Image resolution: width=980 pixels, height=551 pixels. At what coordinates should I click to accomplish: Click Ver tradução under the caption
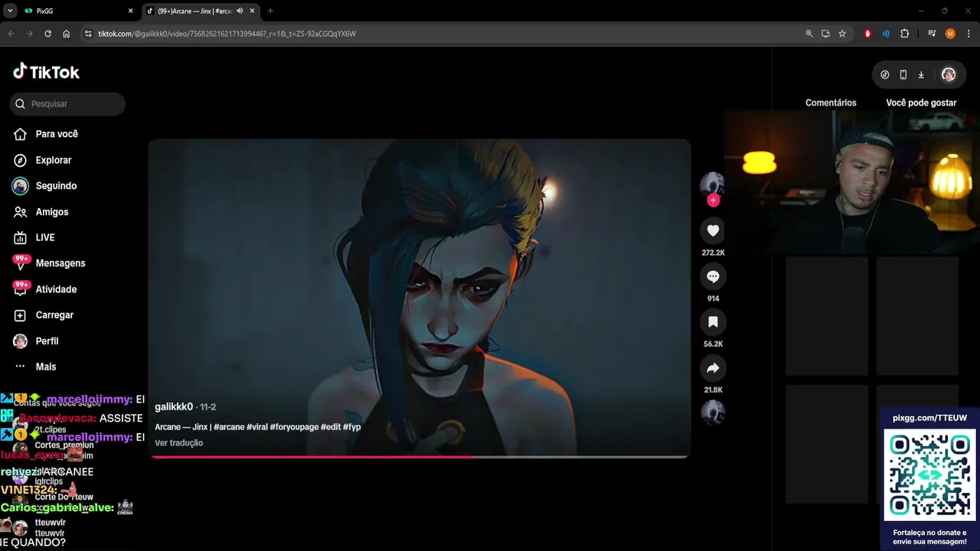click(x=178, y=443)
